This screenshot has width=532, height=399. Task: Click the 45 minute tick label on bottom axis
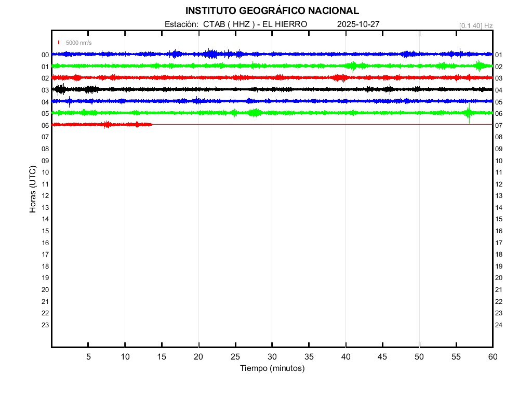(x=382, y=356)
